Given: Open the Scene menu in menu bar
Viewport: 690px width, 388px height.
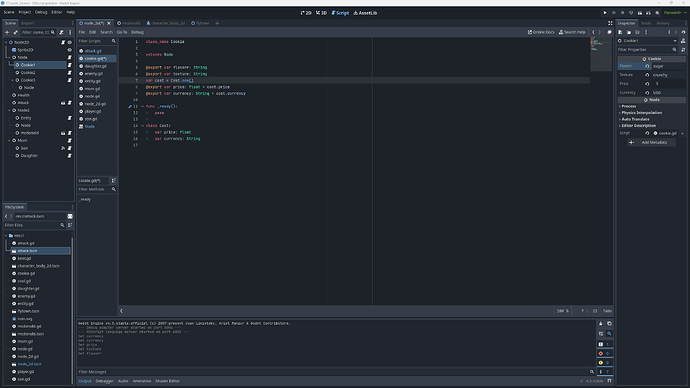Looking at the screenshot, I should click(x=9, y=12).
